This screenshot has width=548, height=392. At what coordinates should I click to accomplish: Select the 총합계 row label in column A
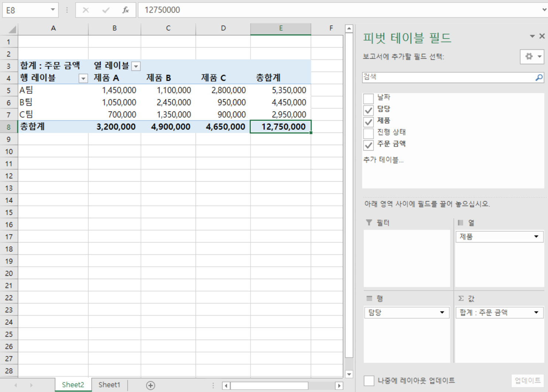pyautogui.click(x=53, y=127)
